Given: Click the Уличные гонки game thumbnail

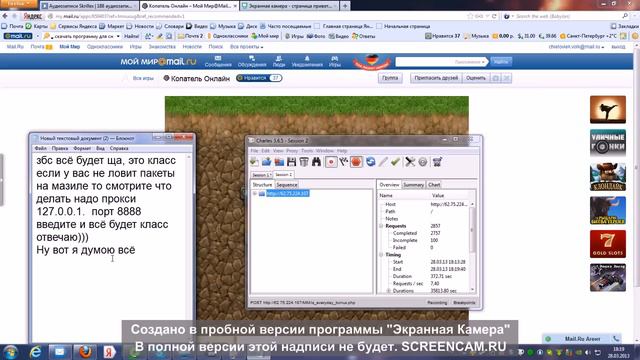Looking at the screenshot, I should [x=608, y=143].
